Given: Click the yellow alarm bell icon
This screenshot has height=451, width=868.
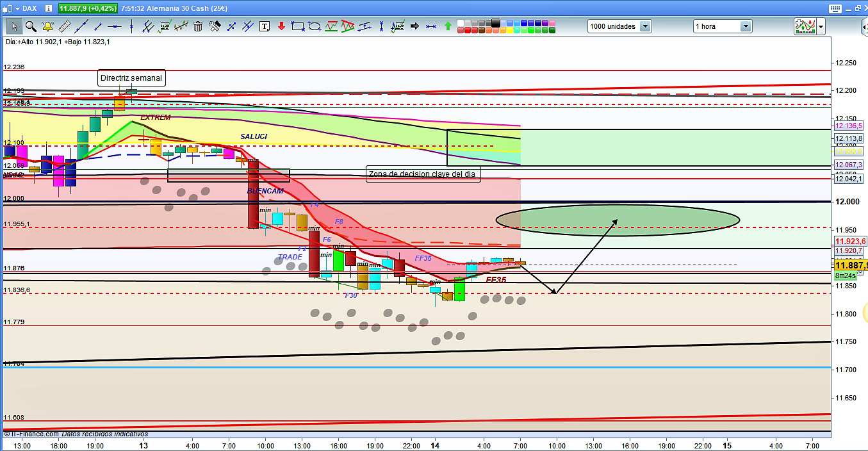Looking at the screenshot, I should pos(47,26).
